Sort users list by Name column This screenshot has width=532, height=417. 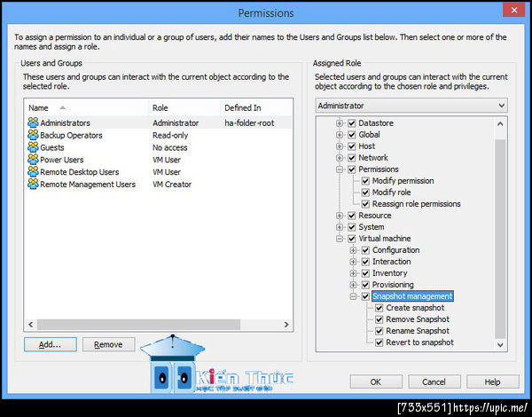[87, 108]
